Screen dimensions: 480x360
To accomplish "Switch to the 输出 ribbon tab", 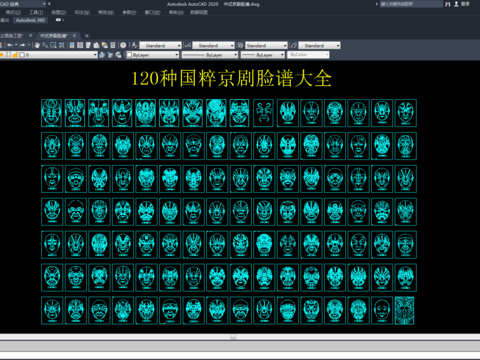I will coord(5,20).
